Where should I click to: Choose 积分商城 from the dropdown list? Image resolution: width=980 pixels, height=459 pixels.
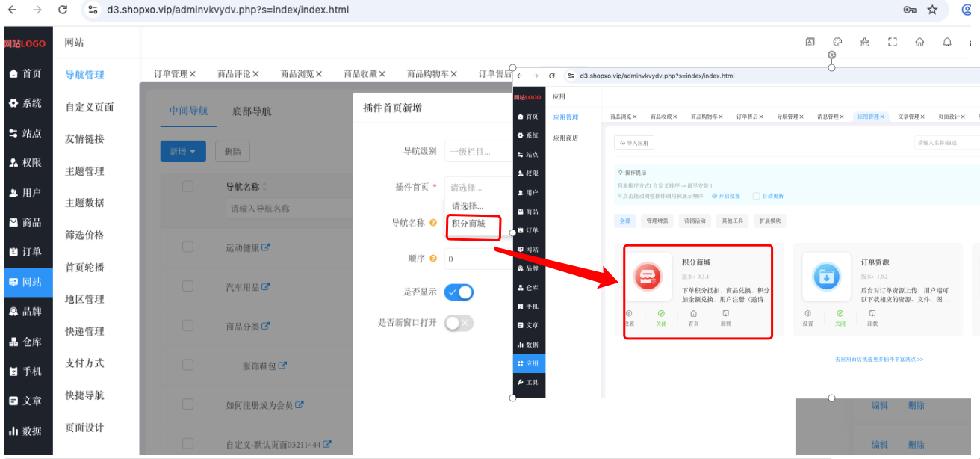point(469,224)
